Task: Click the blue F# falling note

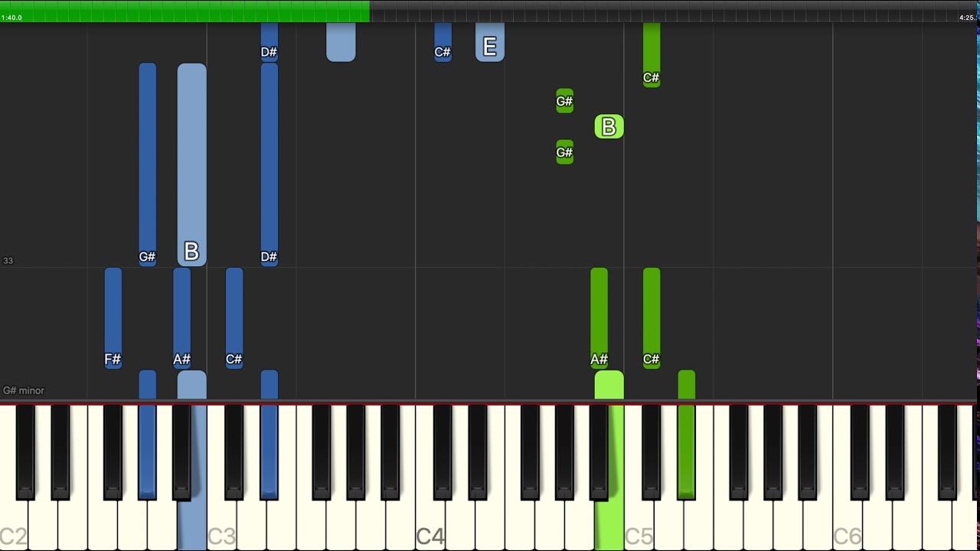Action: point(113,318)
